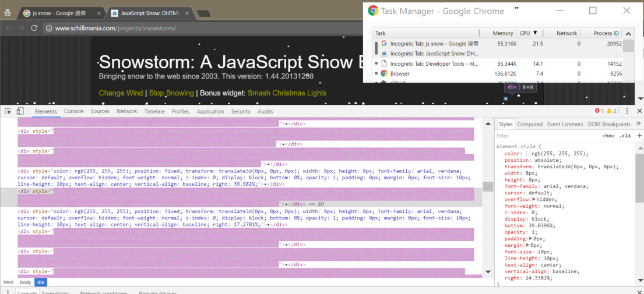Open the Network tab

(x=126, y=111)
